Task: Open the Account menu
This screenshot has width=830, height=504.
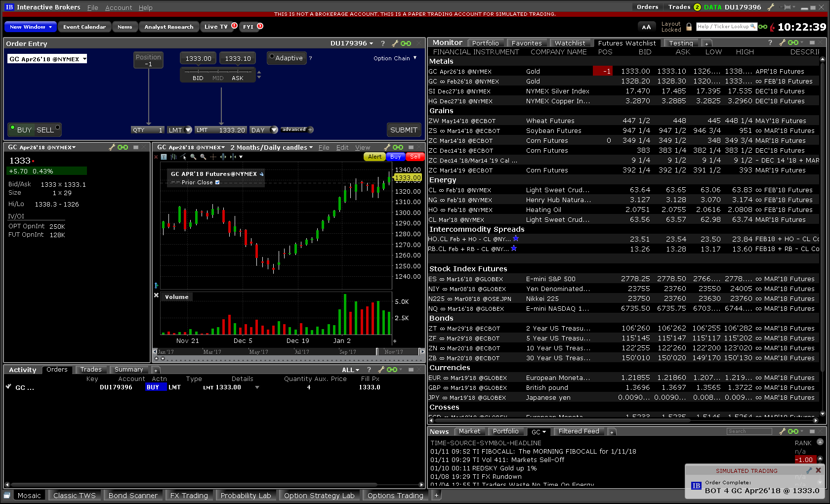Action: [x=119, y=7]
